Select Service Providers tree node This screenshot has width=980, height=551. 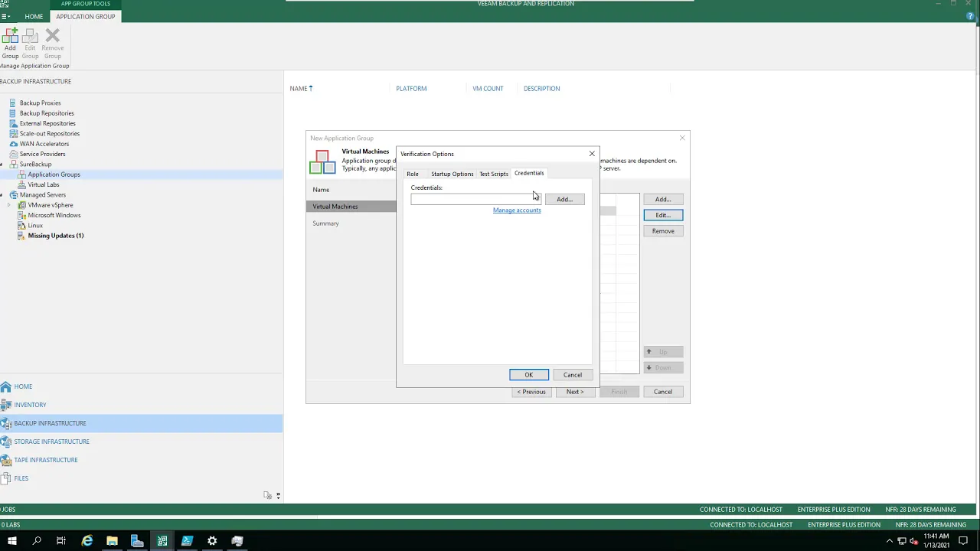(x=42, y=154)
